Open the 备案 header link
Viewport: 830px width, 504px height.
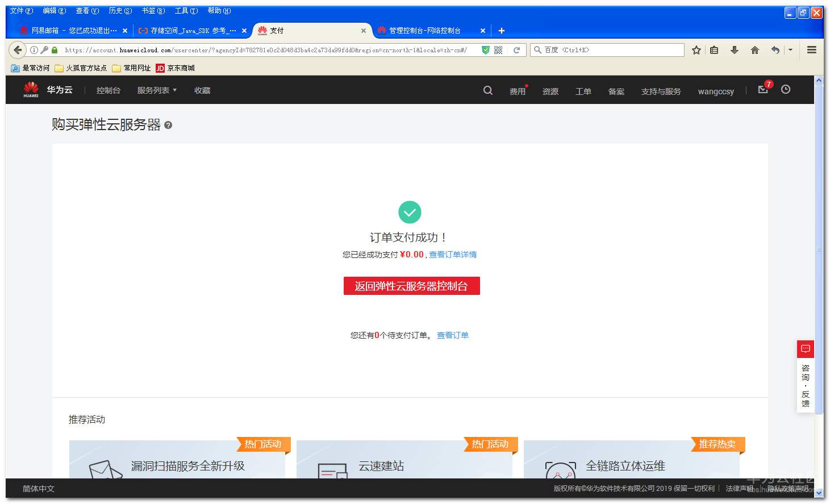coord(616,91)
